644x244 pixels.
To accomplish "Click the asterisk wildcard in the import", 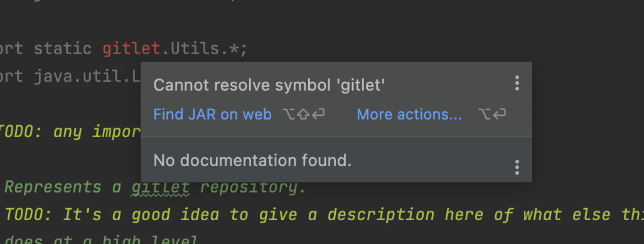I will coord(234,49).
